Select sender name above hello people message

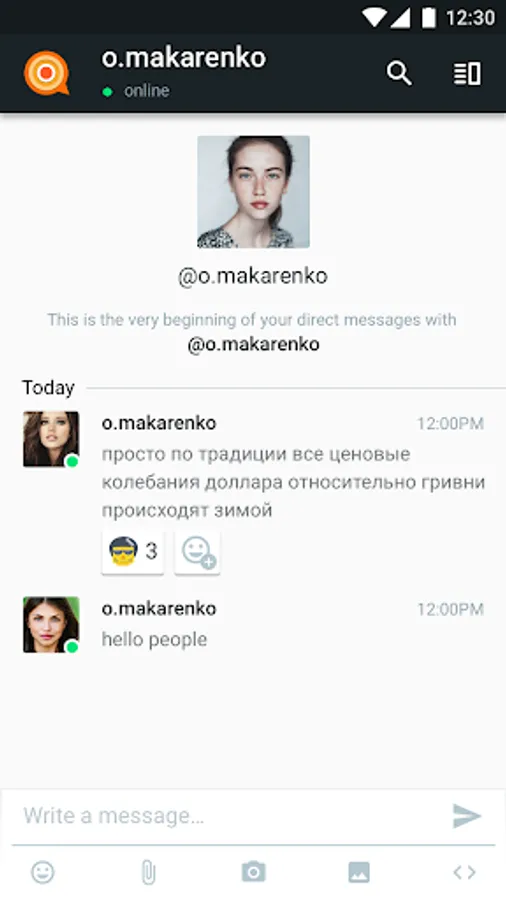pyautogui.click(x=159, y=608)
